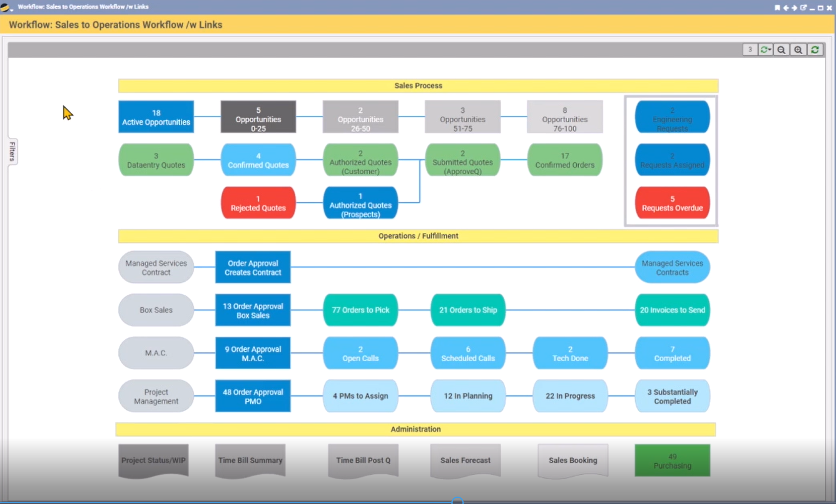The height and width of the screenshot is (504, 836).
Task: Select the 5 Requests Overdue node
Action: click(672, 202)
